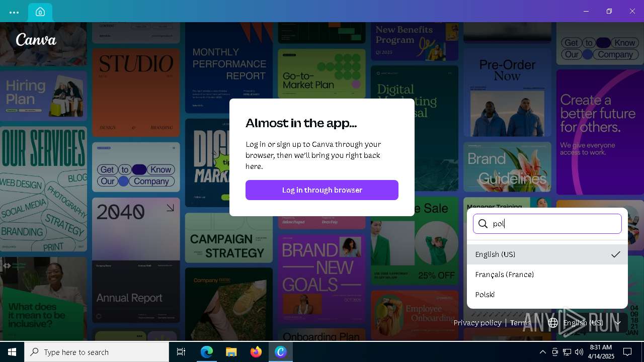
Task: Choose Polski language
Action: [x=547, y=295]
